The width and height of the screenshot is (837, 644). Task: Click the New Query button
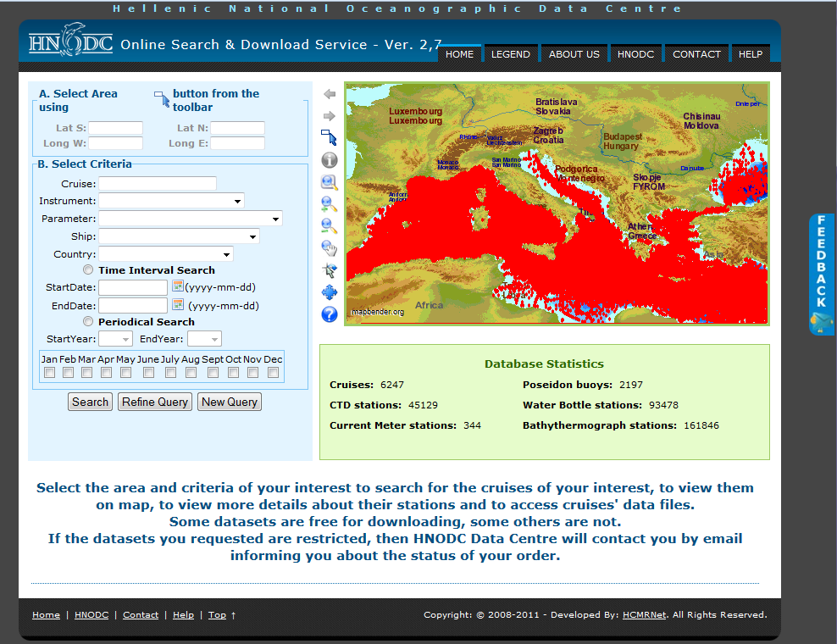tap(230, 402)
